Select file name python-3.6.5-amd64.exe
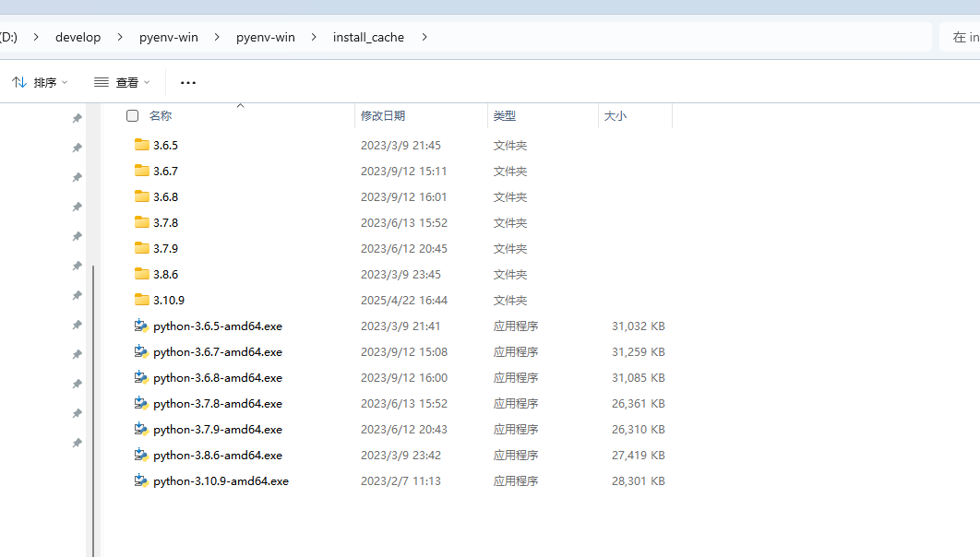The height and width of the screenshot is (557, 980). point(218,326)
